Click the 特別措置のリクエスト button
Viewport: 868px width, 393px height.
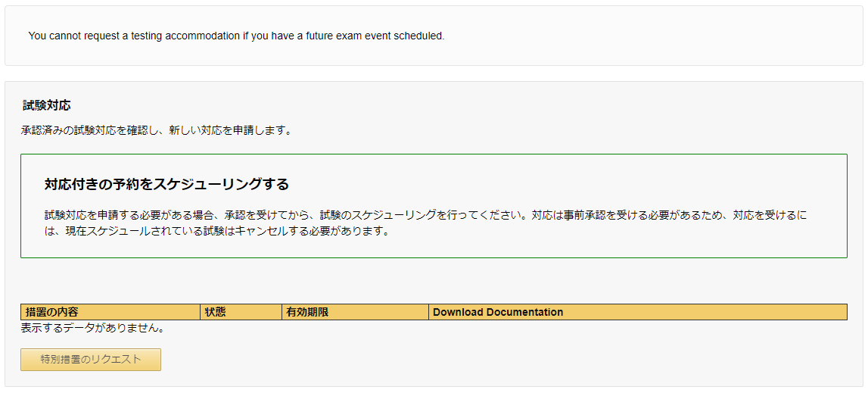coord(91,359)
